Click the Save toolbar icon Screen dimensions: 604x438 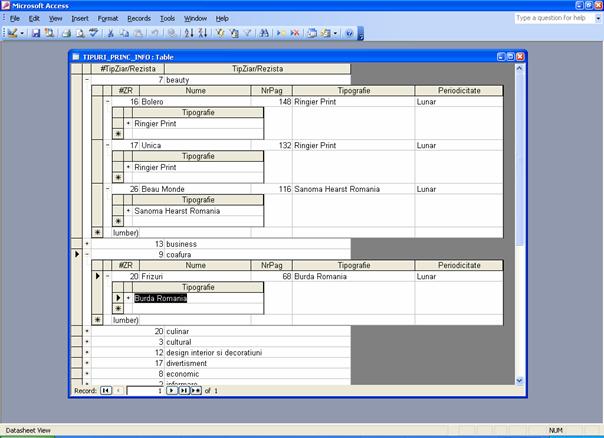click(36, 33)
